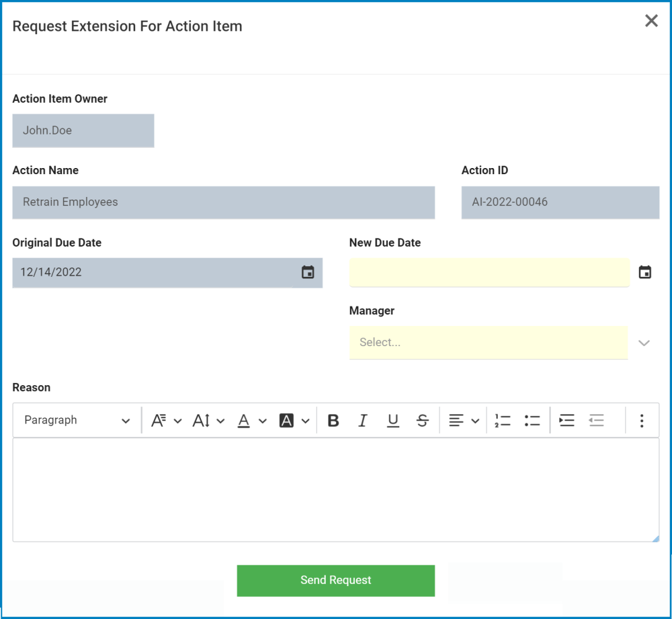Open the font size dropdown
The image size is (672, 619).
tap(208, 421)
